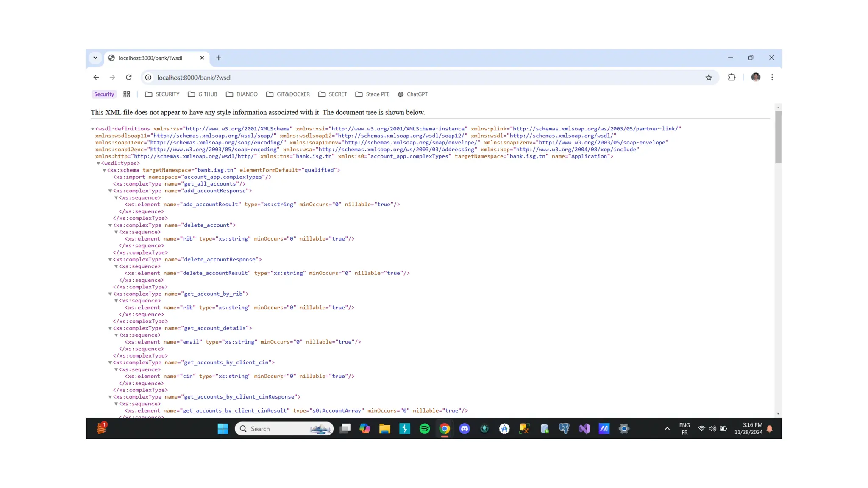Screen dimensions: 868x488
Task: Click the user profile avatar
Action: (x=756, y=78)
